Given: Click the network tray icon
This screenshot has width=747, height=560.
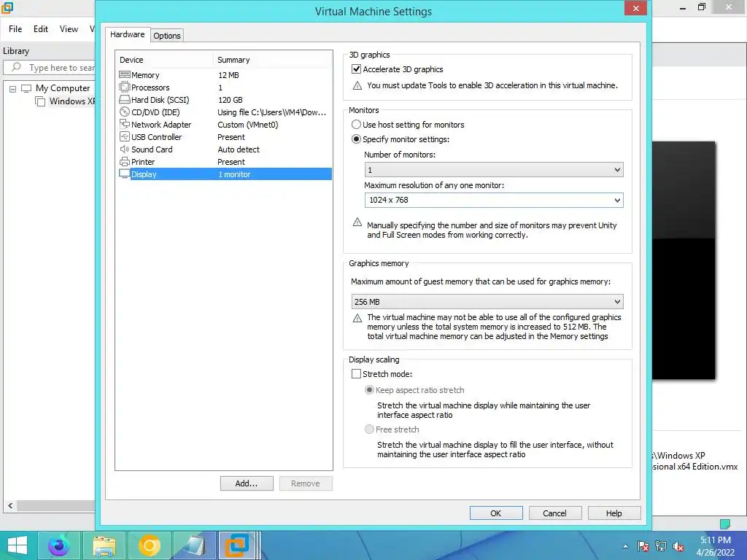Looking at the screenshot, I should point(661,547).
